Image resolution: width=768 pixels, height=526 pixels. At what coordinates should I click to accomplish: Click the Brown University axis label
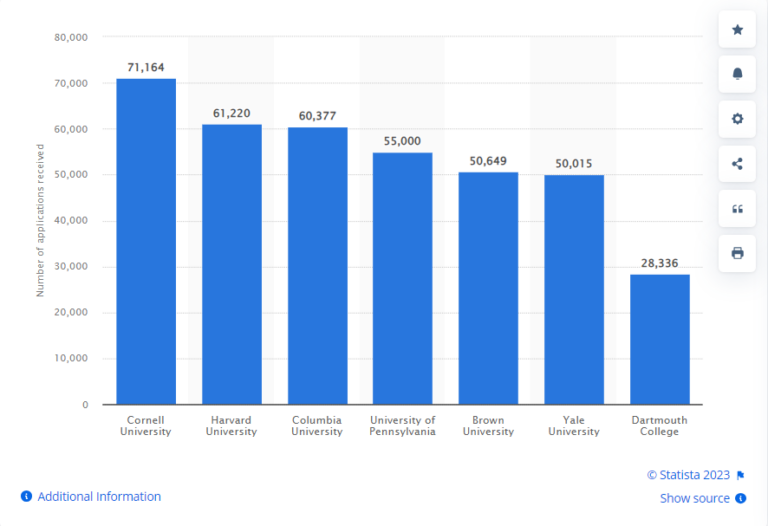click(488, 426)
